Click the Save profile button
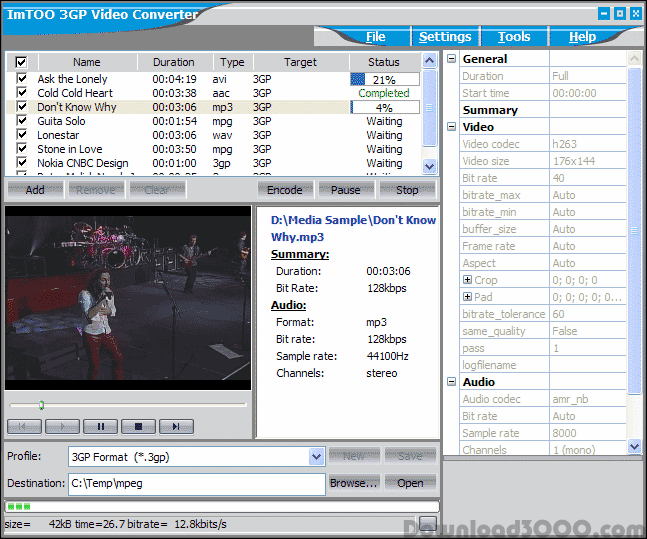Image resolution: width=647 pixels, height=539 pixels. pyautogui.click(x=410, y=456)
